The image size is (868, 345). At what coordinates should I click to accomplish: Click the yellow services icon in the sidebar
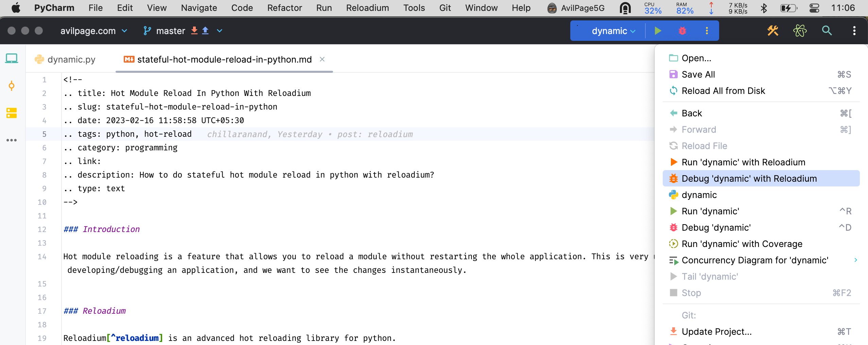tap(11, 113)
